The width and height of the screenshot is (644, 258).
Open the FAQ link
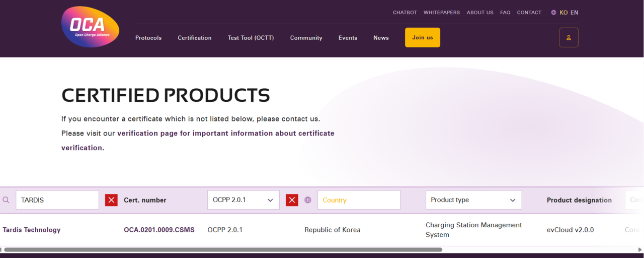coord(505,13)
